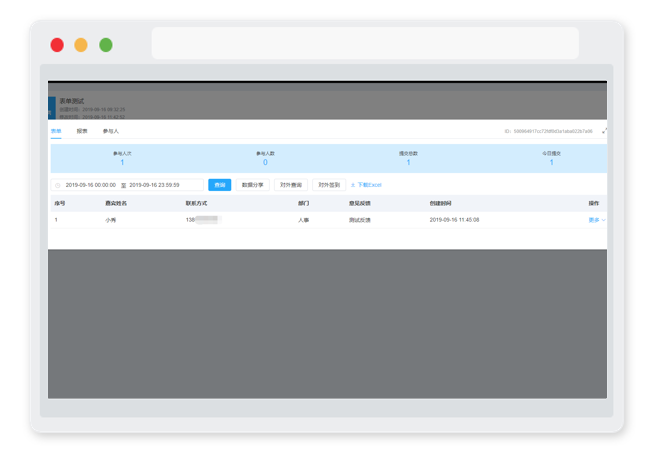Click the 参与人数 statistic value 0
The height and width of the screenshot is (460, 660).
tap(265, 162)
